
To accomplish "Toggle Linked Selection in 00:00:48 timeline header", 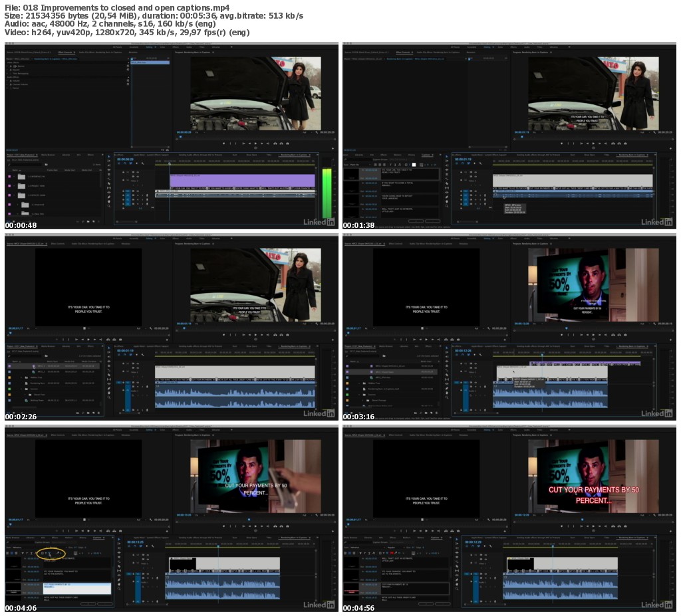I will (131, 163).
